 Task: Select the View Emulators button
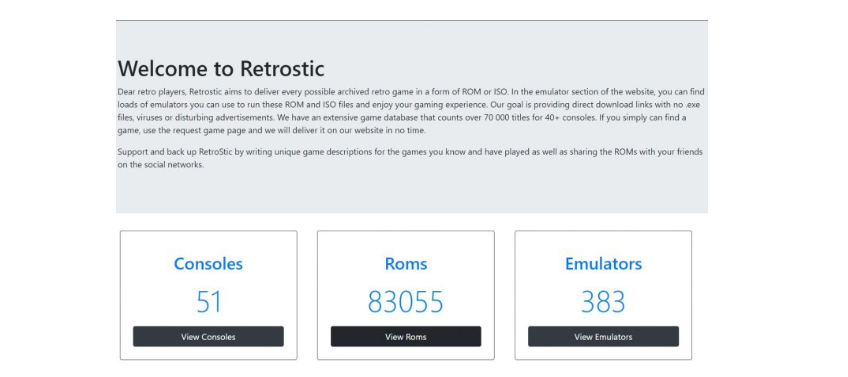tap(603, 336)
